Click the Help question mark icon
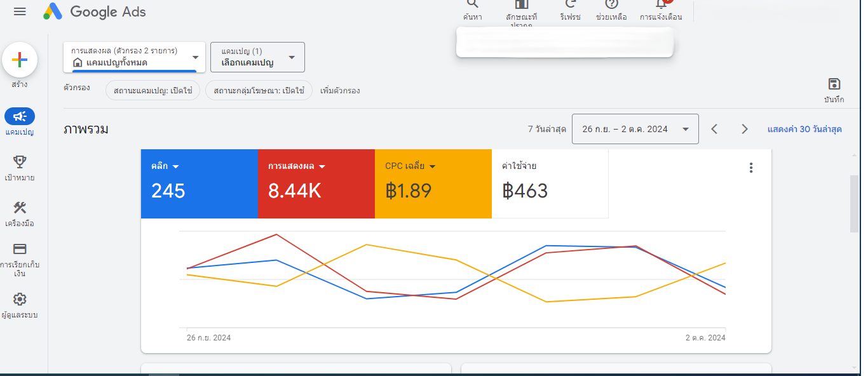The width and height of the screenshot is (868, 376). point(611,5)
